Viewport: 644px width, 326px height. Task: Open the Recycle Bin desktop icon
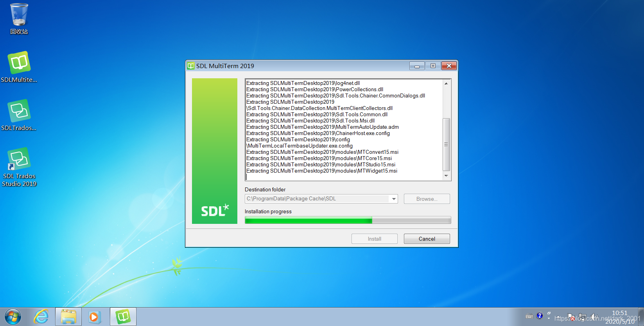19,19
